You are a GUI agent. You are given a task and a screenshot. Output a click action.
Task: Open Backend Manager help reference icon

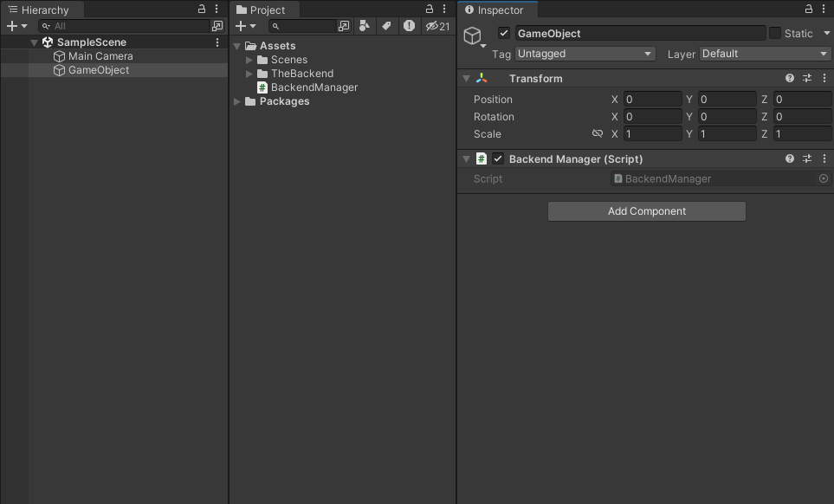790,158
